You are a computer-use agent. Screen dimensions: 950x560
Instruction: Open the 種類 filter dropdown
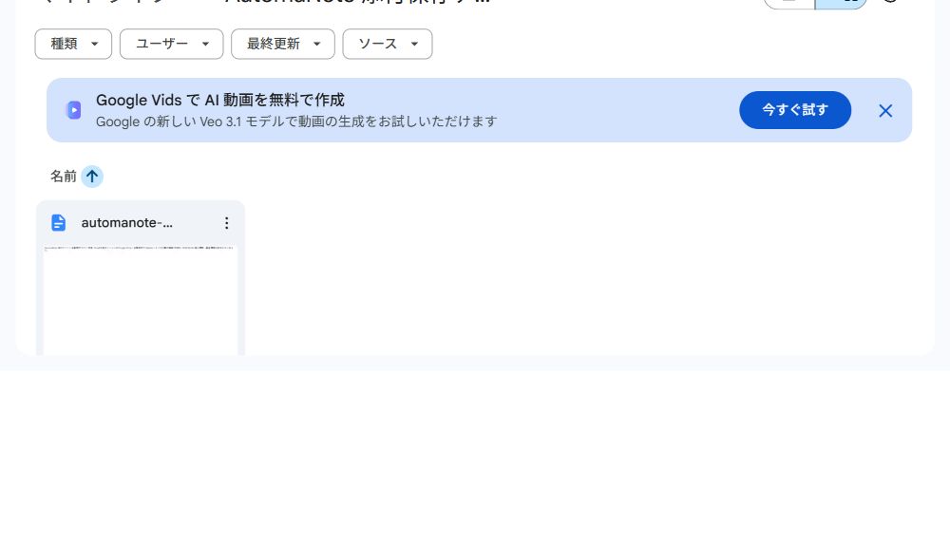point(73,44)
